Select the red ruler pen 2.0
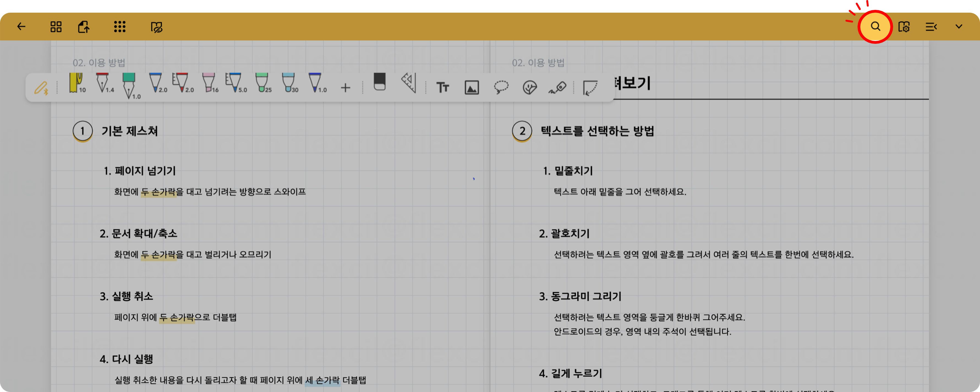This screenshot has width=980, height=392. pos(183,83)
